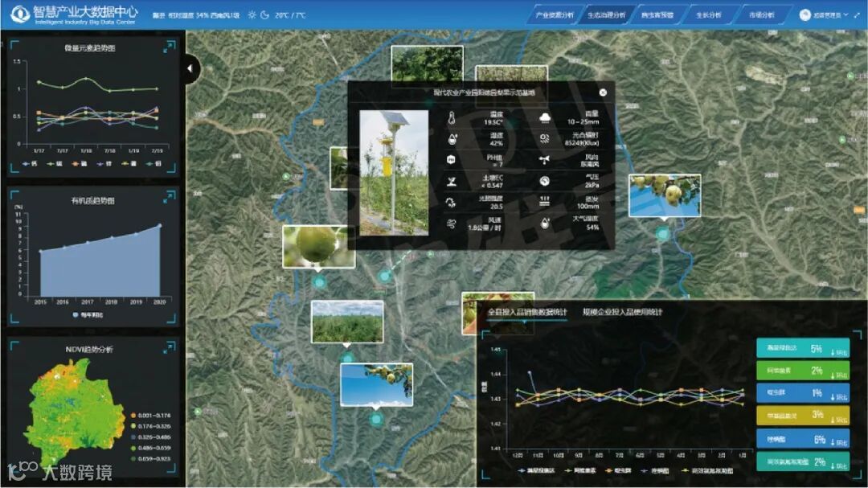Toggle yellow series in trace element legend
This screenshot has width=868, height=488.
[129, 163]
